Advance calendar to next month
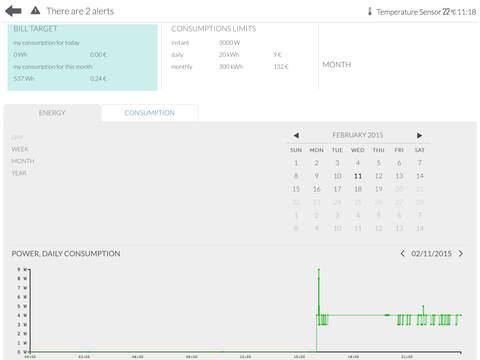The height and width of the screenshot is (360, 480). click(419, 135)
